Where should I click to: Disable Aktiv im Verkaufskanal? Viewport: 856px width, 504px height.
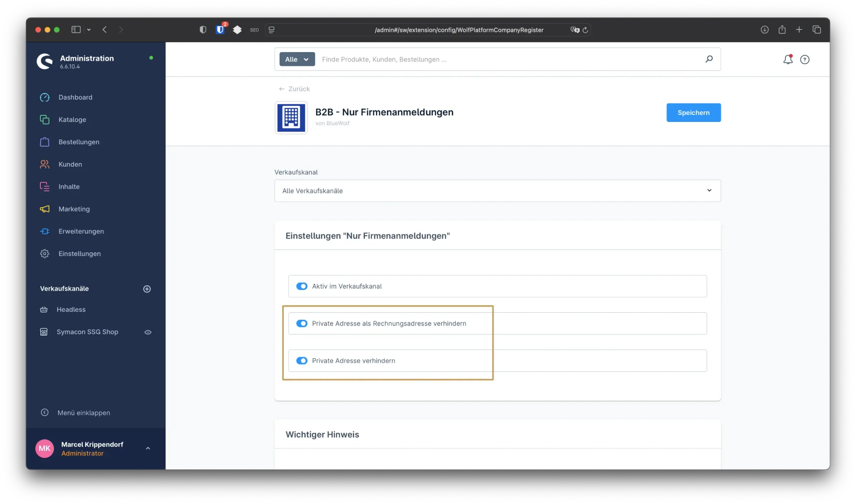coord(302,286)
